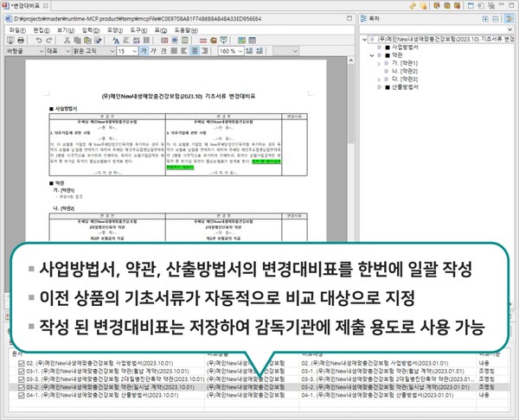Uncheck the 02. 사업방법서(2023.10.01) row checkbox
Screen dimensions: 519x420
[x=22, y=363]
